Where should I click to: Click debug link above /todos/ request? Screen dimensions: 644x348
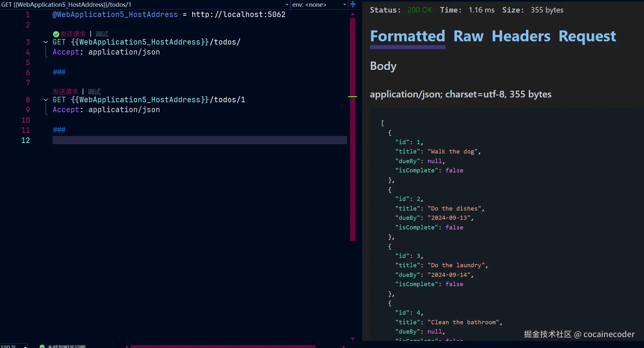(x=102, y=34)
